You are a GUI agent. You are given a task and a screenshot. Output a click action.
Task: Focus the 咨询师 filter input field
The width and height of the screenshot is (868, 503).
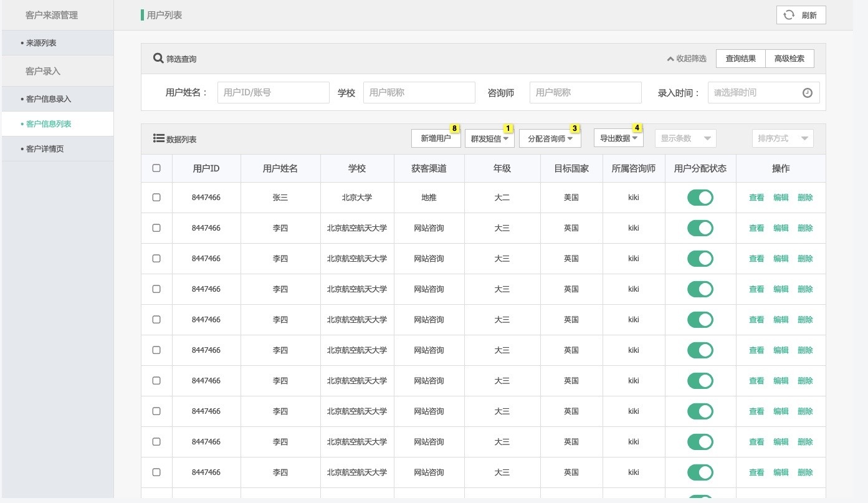(586, 92)
